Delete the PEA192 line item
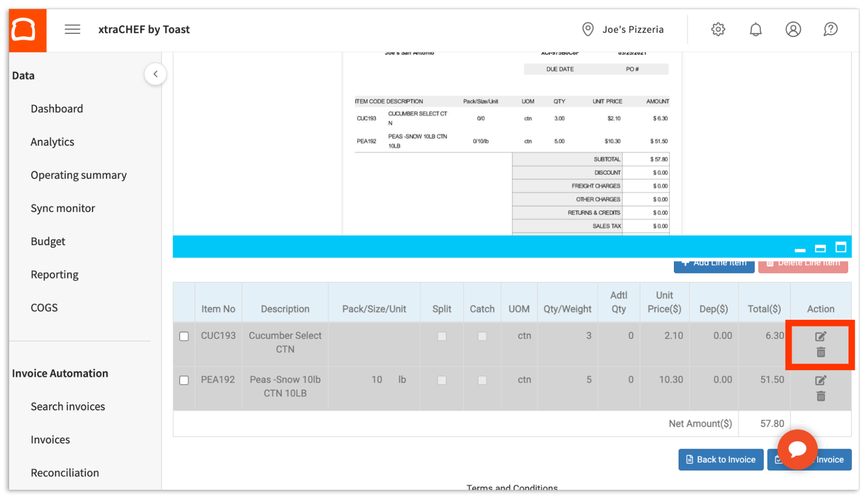The height and width of the screenshot is (499, 868). (820, 395)
